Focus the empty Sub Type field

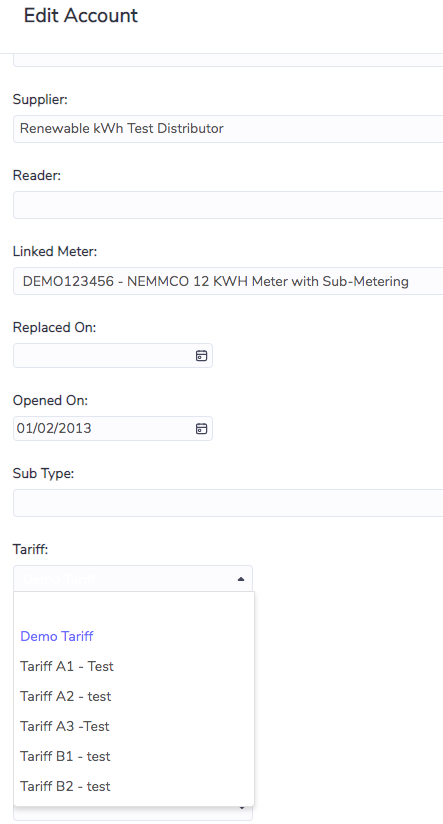tap(228, 503)
